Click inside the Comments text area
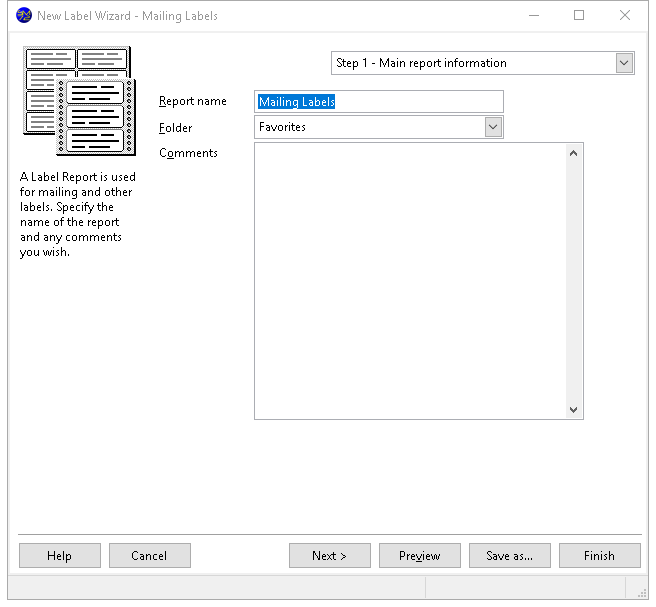This screenshot has width=656, height=607. 410,281
